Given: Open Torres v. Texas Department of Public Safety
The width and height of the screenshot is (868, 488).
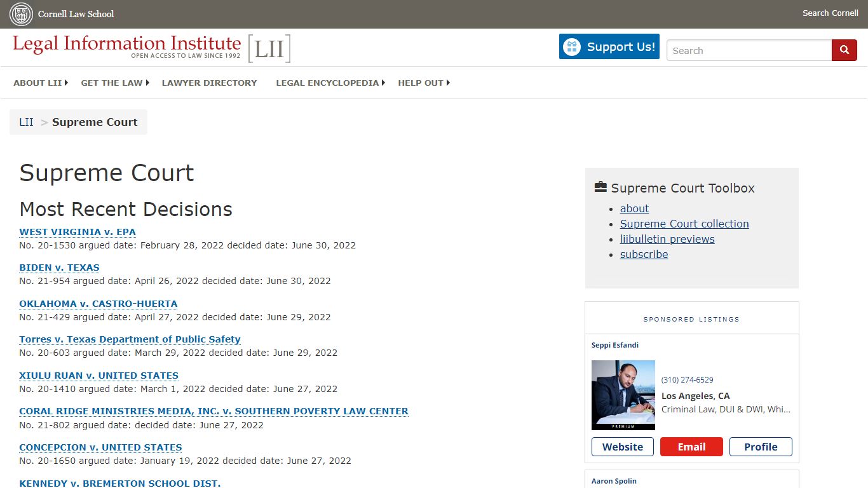Looking at the screenshot, I should pyautogui.click(x=130, y=339).
